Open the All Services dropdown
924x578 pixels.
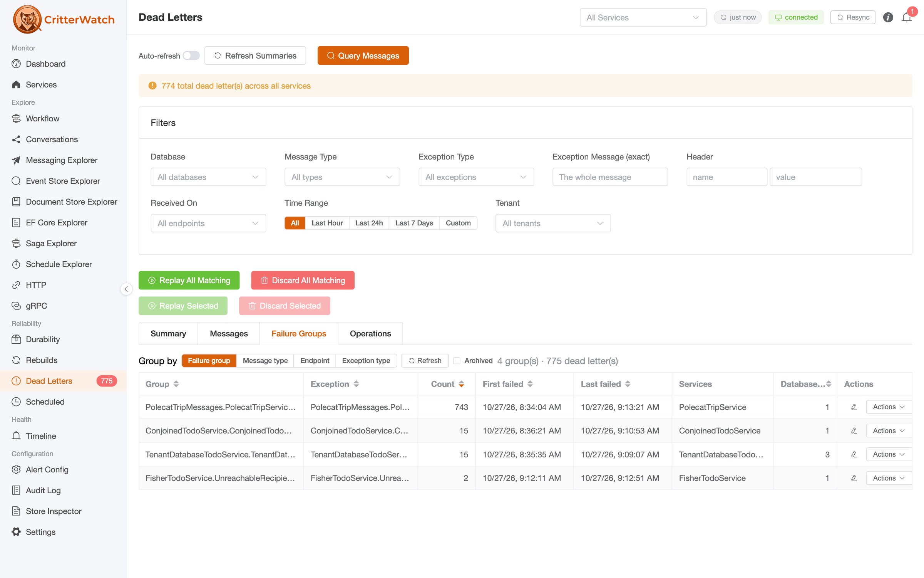[x=643, y=17]
